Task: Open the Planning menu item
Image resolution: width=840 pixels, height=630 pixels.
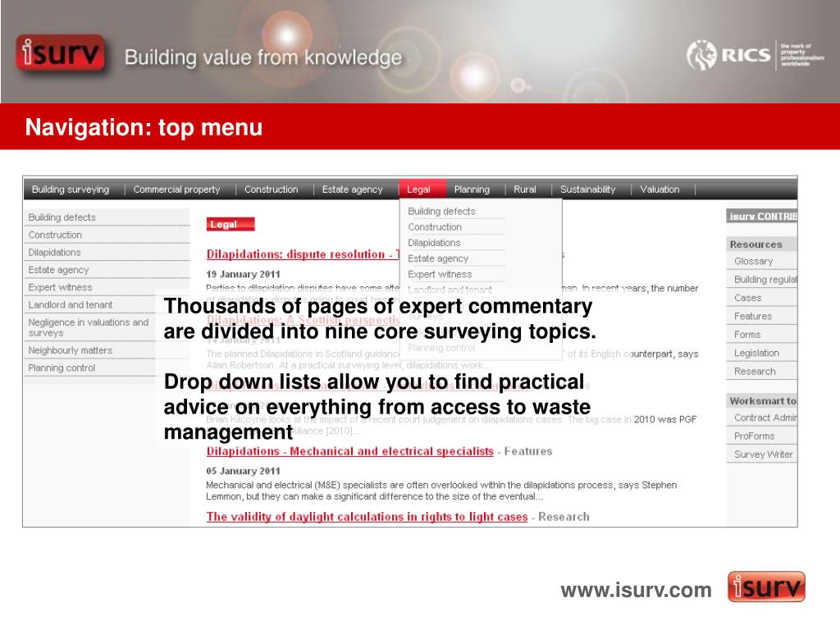Action: (x=472, y=189)
